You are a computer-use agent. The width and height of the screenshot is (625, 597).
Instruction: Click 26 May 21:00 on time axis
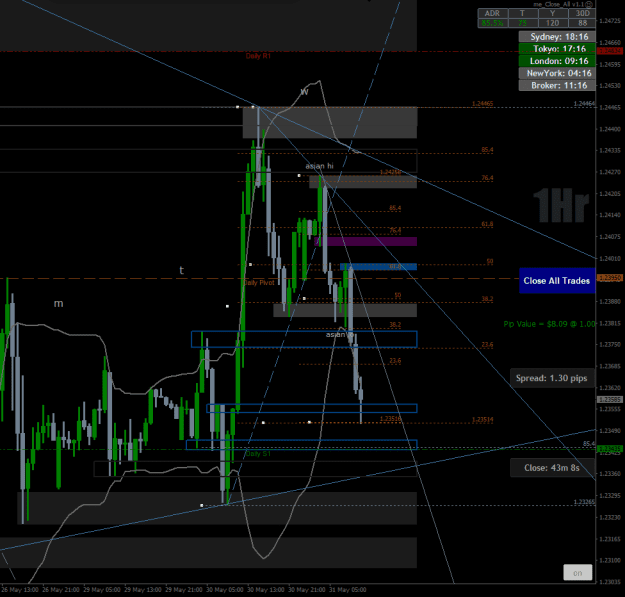click(61, 590)
